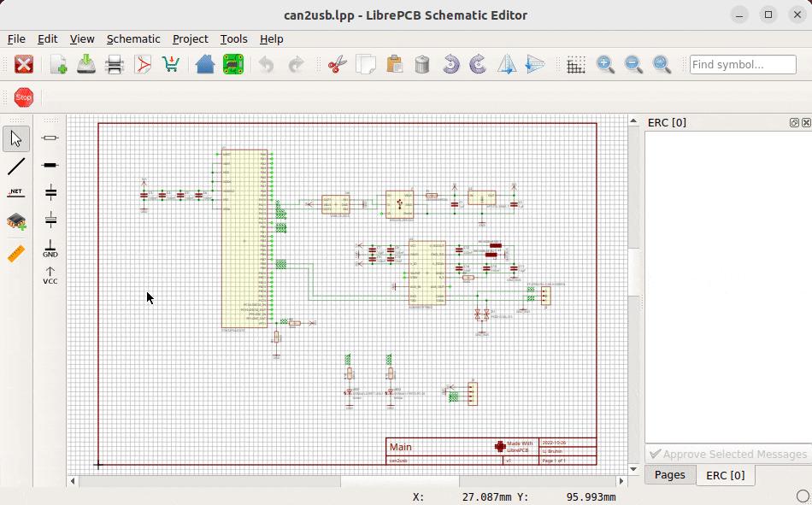Open the Add Component tool
This screenshot has width=812, height=505.
click(15, 220)
